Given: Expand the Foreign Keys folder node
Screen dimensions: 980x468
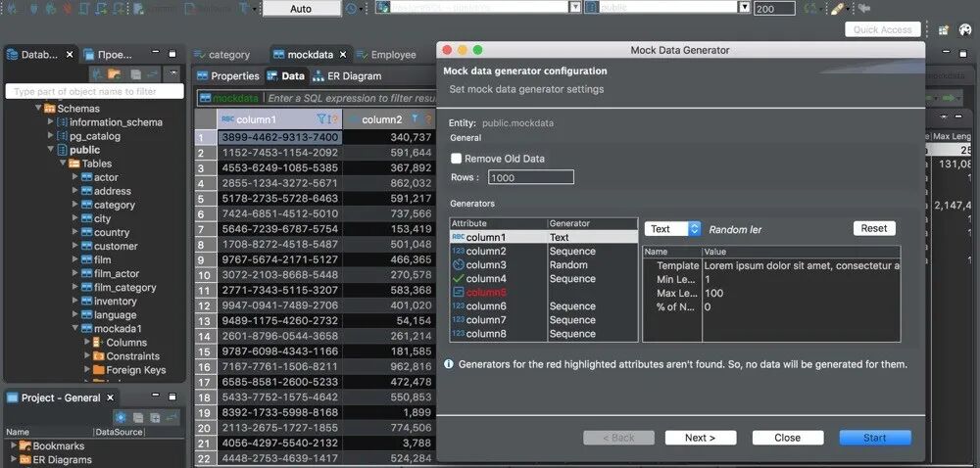Looking at the screenshot, I should pyautogui.click(x=87, y=369).
